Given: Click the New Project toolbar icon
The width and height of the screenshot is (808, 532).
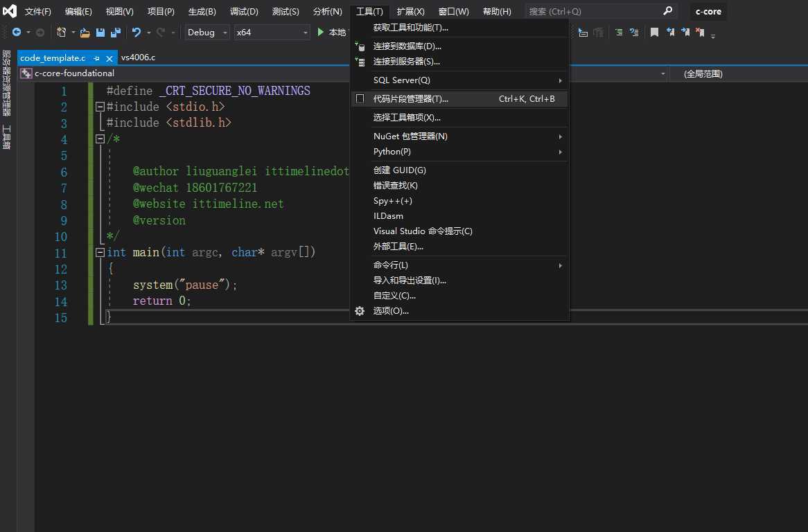Looking at the screenshot, I should (x=61, y=32).
